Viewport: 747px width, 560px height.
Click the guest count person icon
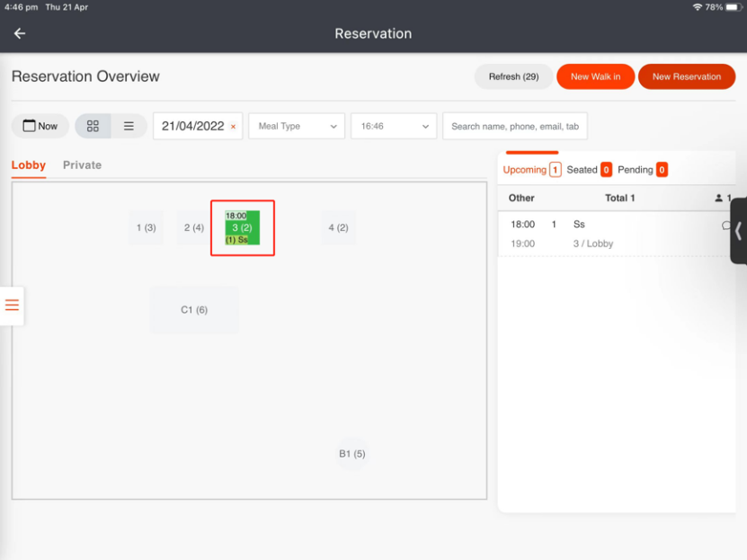pos(718,198)
